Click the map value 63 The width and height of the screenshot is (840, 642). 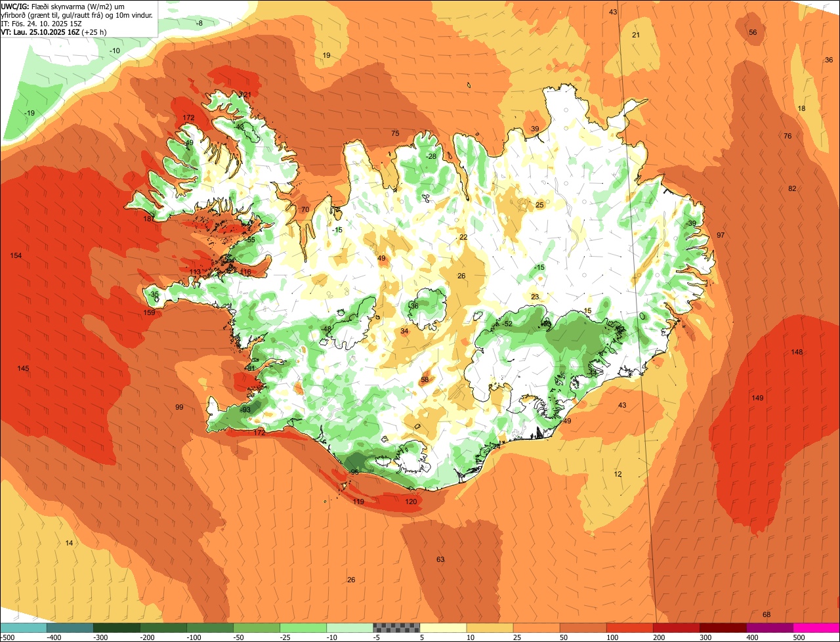tap(440, 559)
